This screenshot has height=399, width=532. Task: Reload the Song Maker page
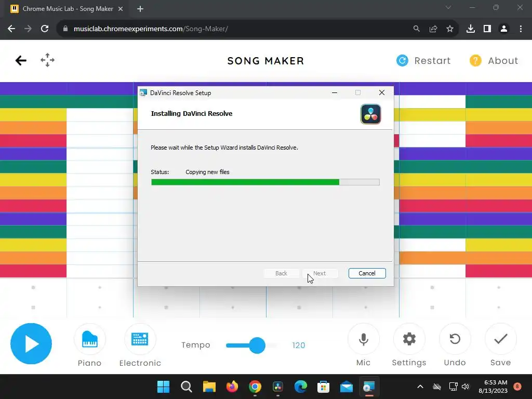[45, 29]
